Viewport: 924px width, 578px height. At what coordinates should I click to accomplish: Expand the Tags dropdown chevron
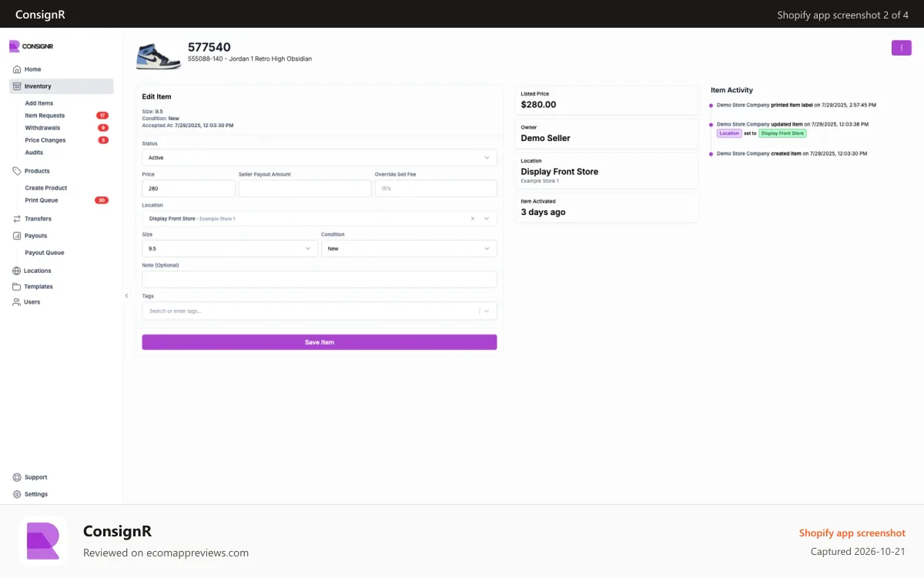point(487,311)
